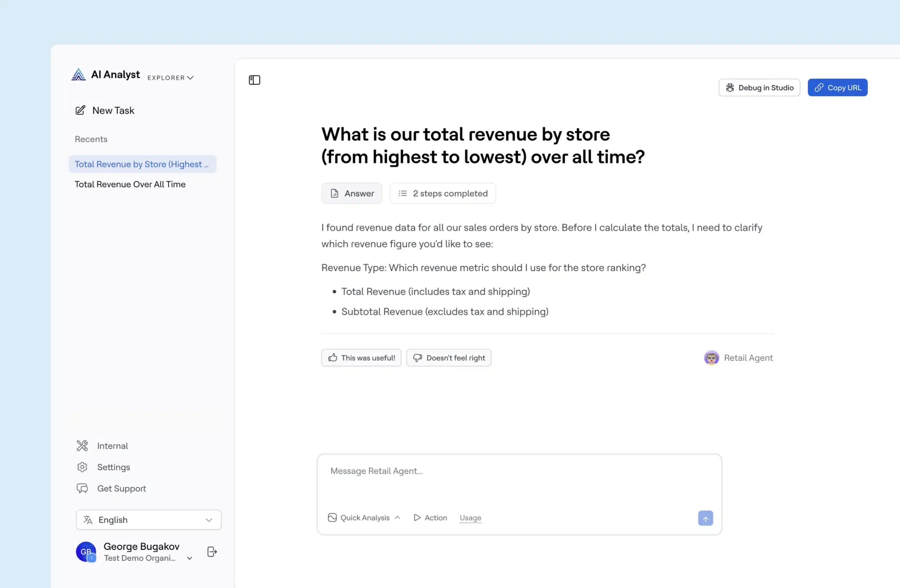
Task: Switch to the Answer tab
Action: tap(351, 193)
